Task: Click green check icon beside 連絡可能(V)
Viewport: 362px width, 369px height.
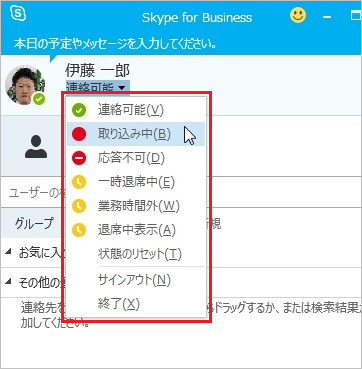Action: (79, 110)
